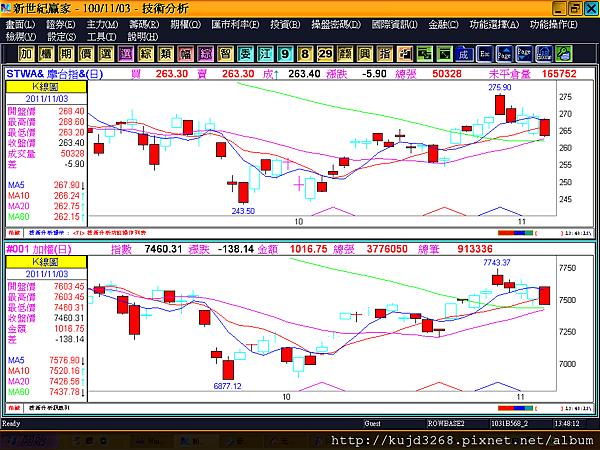Image resolution: width=600 pixels, height=450 pixels.
Task: Open the 檢視(V) menu
Action: (x=21, y=37)
